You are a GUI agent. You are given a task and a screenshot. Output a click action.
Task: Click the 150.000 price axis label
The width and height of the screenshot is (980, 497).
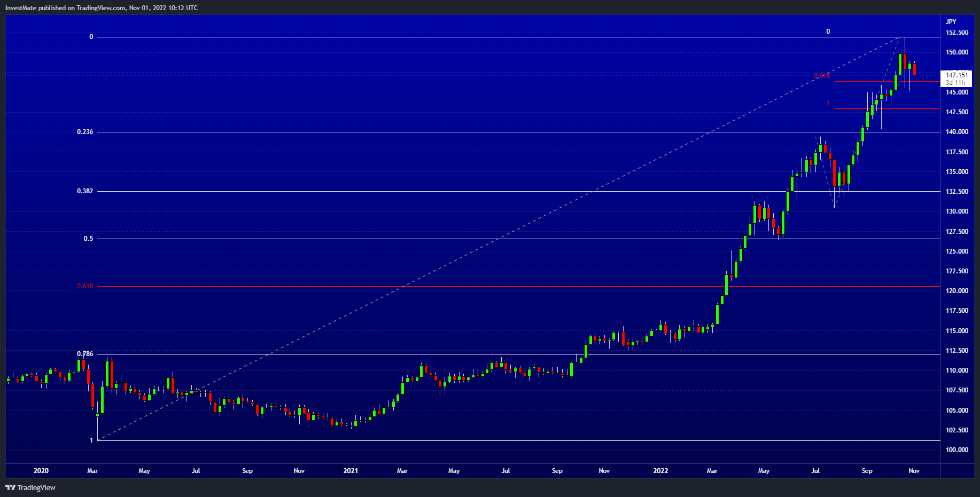[956, 52]
